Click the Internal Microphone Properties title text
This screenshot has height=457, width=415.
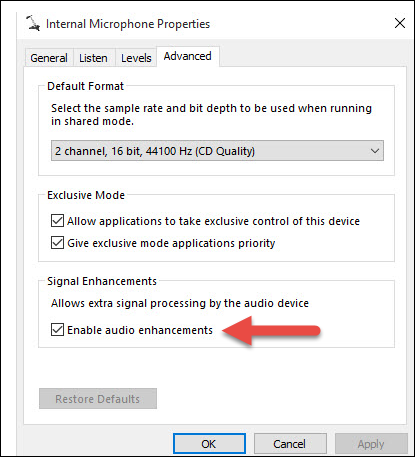[x=128, y=24]
